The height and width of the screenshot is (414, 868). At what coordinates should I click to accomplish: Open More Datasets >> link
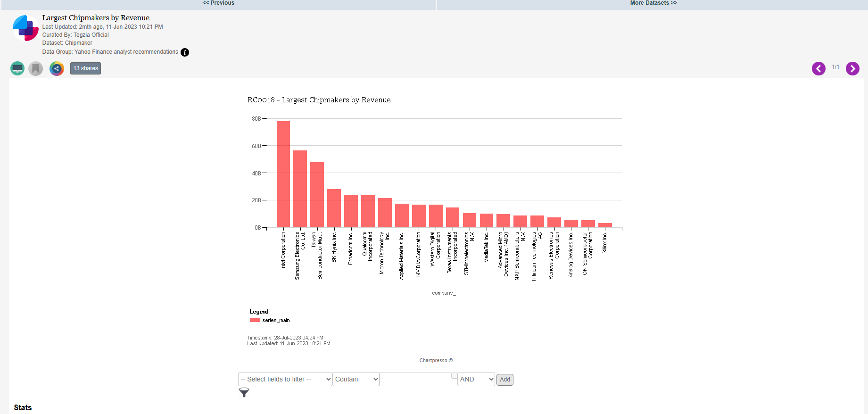[653, 3]
